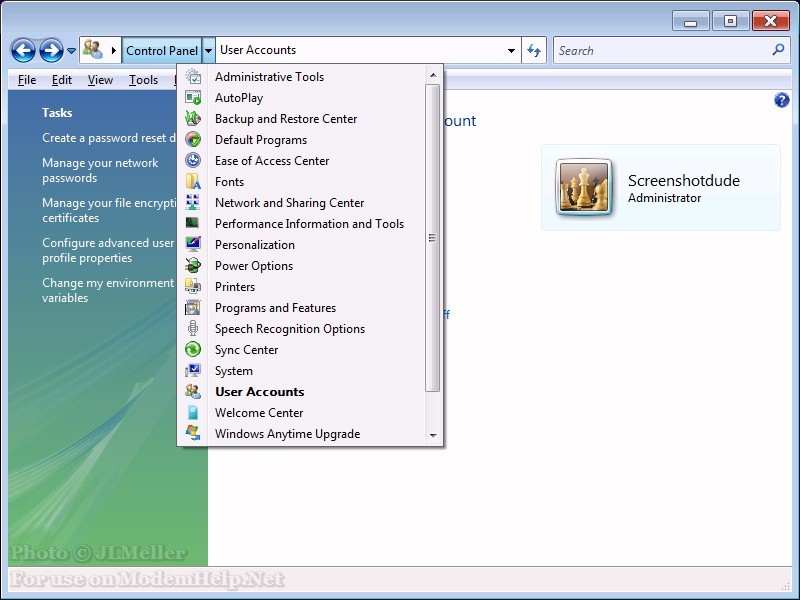
Task: Choose Programs and Features
Action: pos(275,308)
